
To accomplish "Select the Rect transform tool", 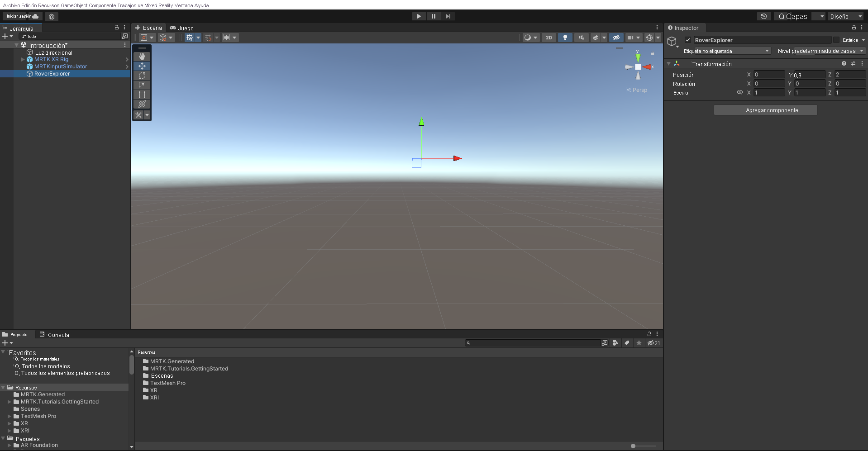I will coord(142,95).
